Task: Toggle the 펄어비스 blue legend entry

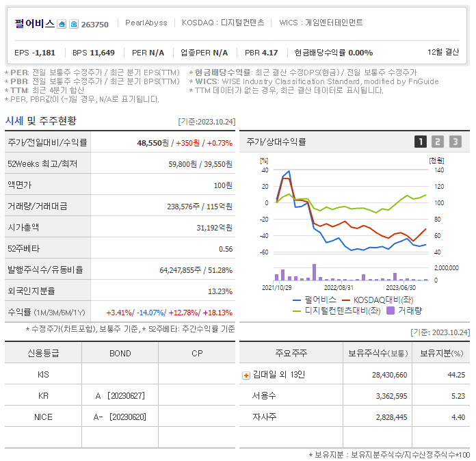Action: point(315,300)
